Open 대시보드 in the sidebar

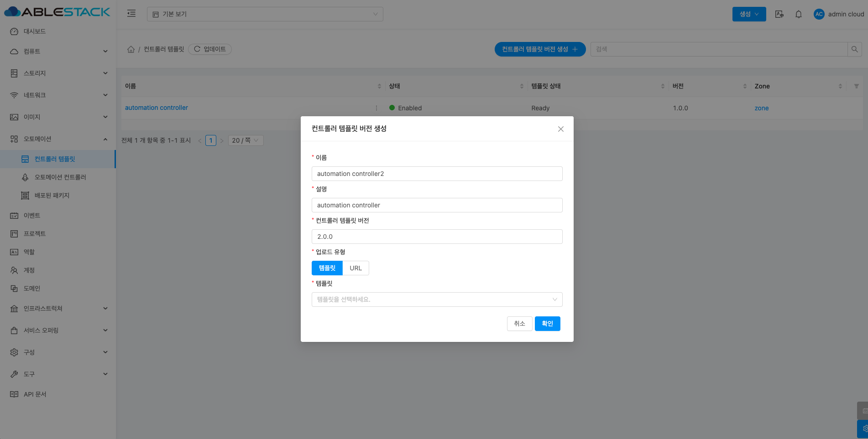point(58,31)
